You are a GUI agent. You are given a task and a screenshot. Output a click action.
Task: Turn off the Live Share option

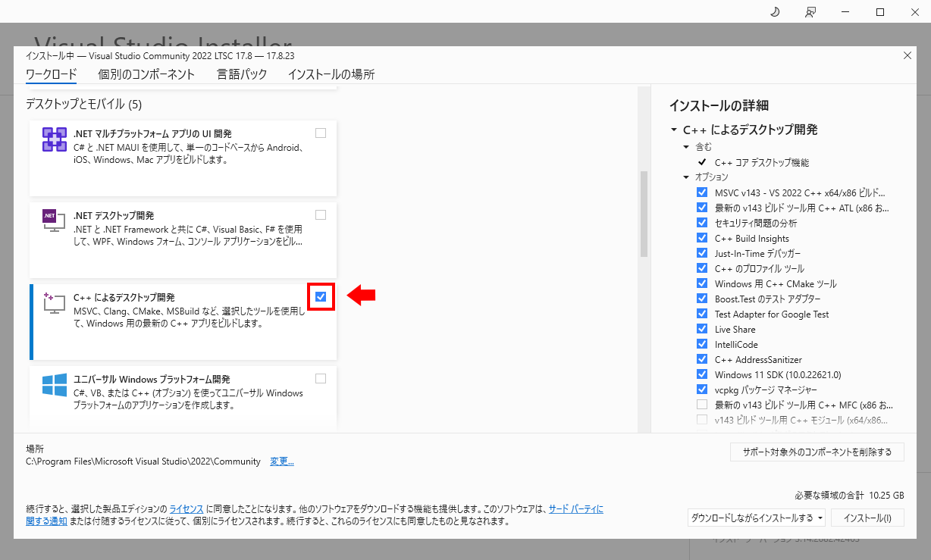click(x=701, y=329)
